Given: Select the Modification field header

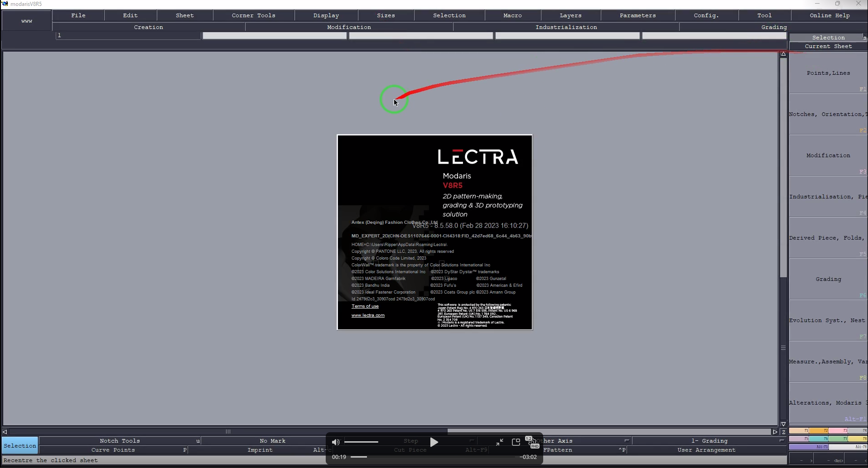Looking at the screenshot, I should click(x=349, y=27).
